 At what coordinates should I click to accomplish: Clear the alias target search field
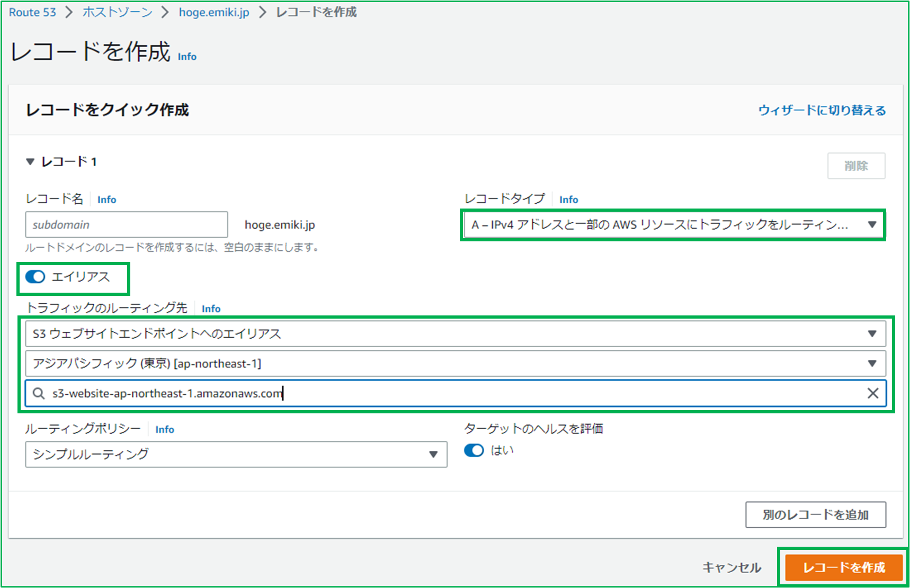tap(872, 393)
